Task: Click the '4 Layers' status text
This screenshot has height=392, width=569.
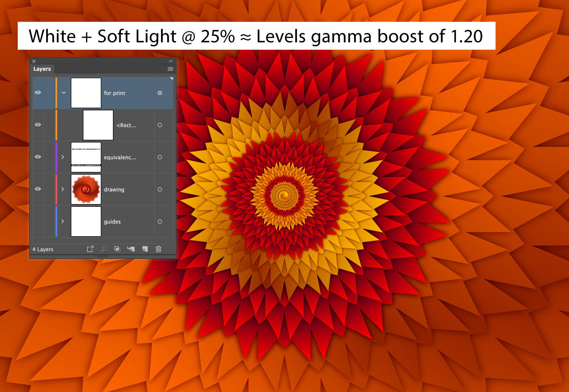Action: click(x=43, y=249)
